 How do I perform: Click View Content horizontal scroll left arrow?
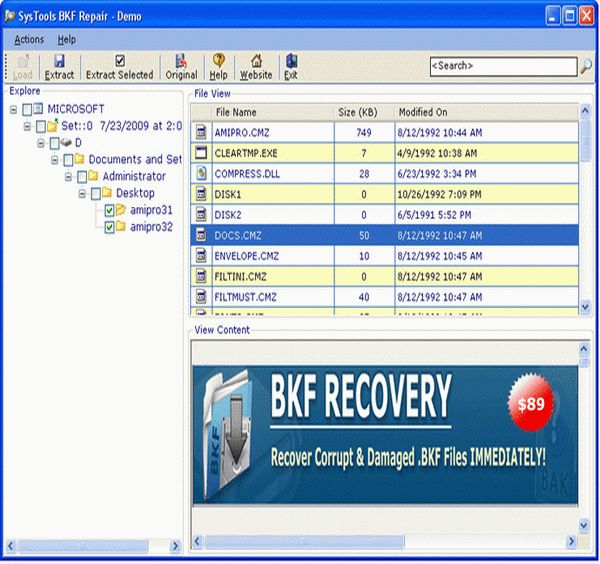(198, 541)
